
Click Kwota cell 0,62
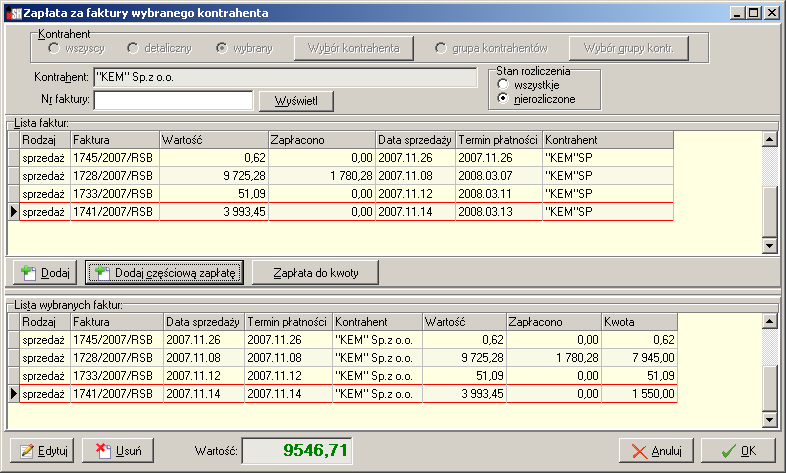[640, 340]
